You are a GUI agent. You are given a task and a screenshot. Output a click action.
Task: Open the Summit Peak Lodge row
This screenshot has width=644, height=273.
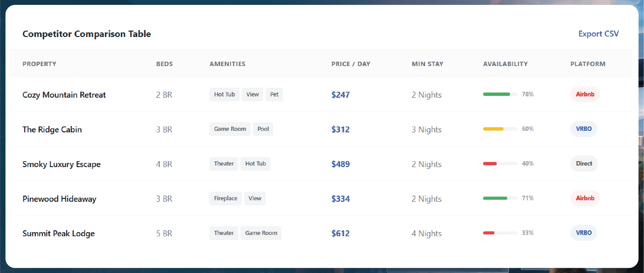(58, 233)
